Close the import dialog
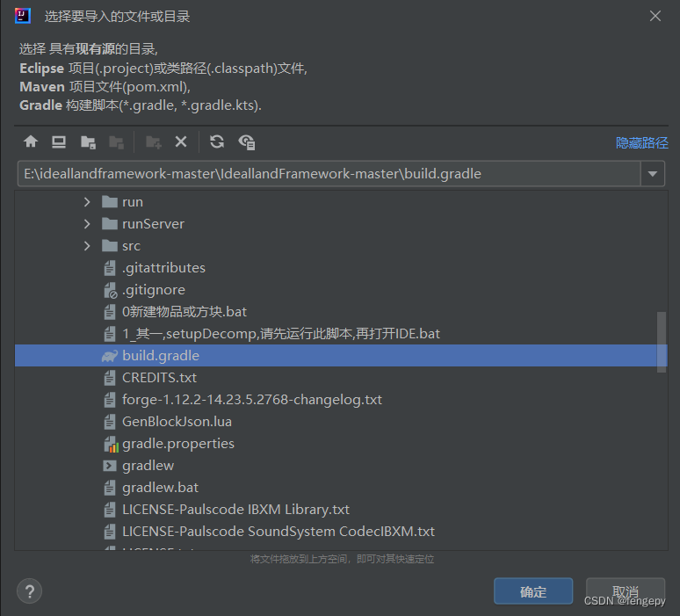The width and height of the screenshot is (680, 616). click(655, 16)
